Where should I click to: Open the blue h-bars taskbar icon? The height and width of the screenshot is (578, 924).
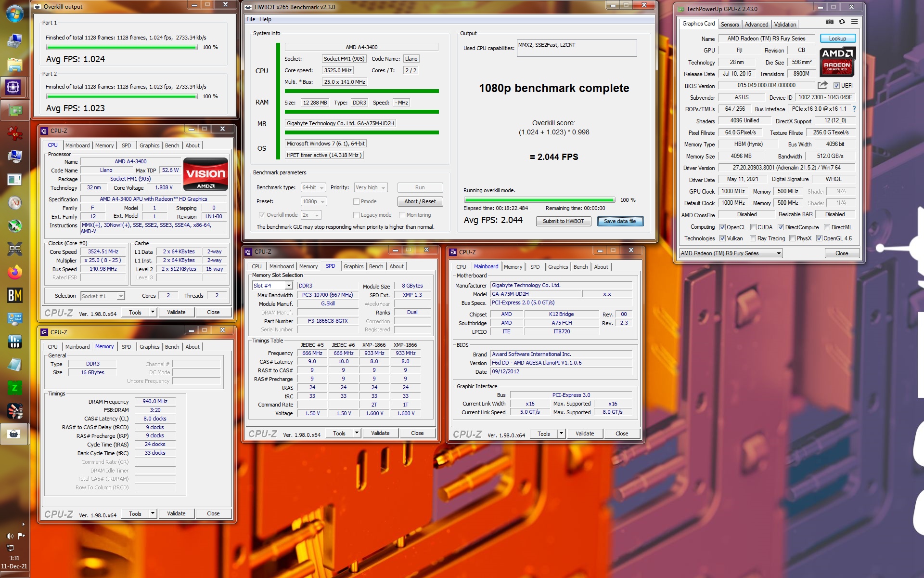(14, 342)
